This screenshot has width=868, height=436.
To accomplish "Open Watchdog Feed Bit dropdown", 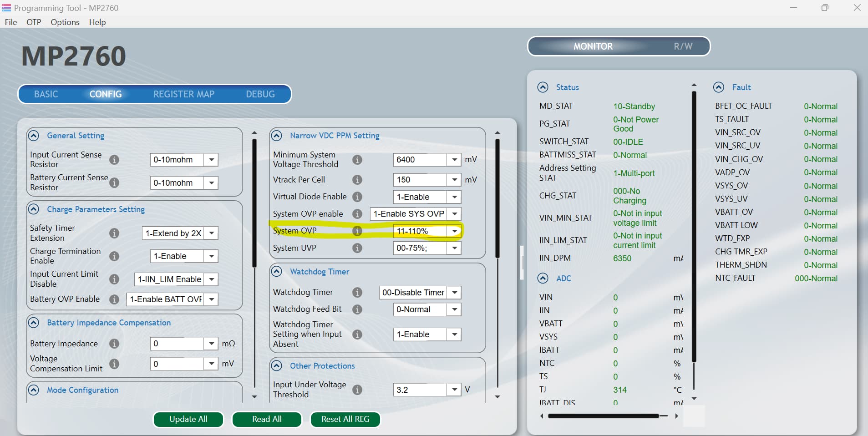I will (x=454, y=309).
